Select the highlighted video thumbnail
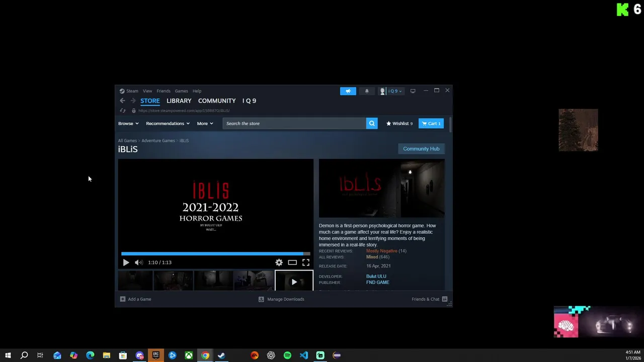 point(294,281)
